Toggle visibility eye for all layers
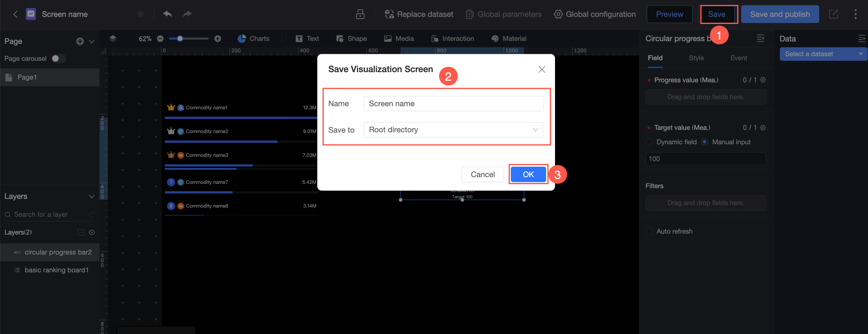868x334 pixels. tap(92, 232)
